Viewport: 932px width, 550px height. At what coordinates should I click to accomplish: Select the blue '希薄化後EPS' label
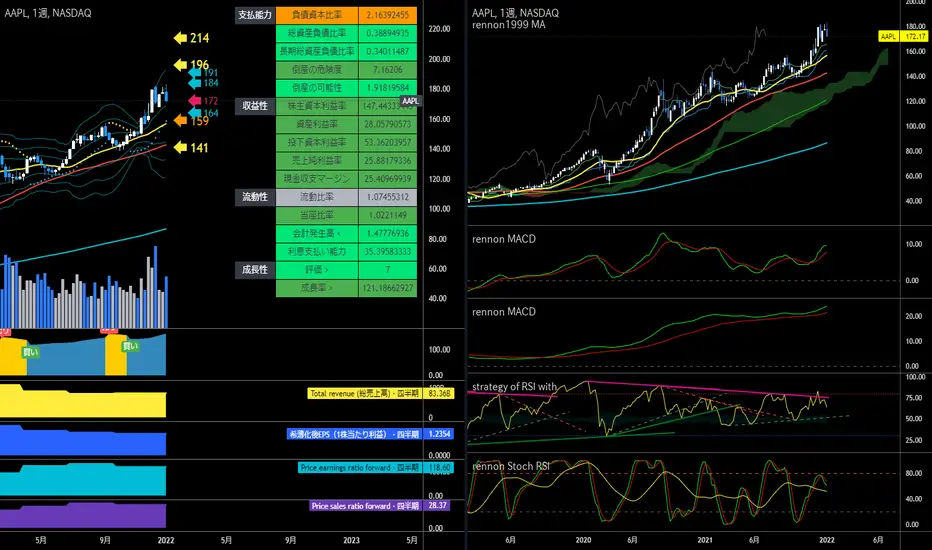(354, 434)
